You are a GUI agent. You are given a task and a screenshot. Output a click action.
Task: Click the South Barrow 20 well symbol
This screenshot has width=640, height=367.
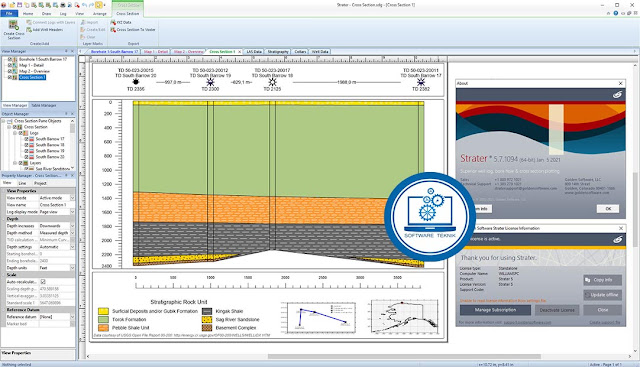coord(136,82)
